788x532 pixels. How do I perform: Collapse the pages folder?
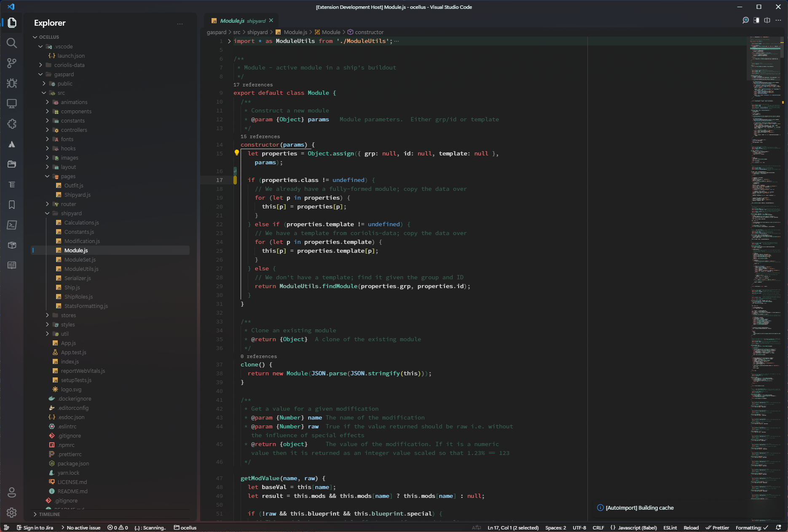point(47,176)
